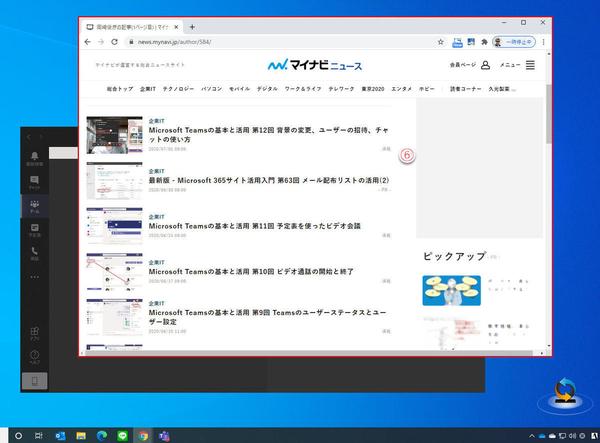Open Teams 第9回 user status article

click(x=267, y=317)
